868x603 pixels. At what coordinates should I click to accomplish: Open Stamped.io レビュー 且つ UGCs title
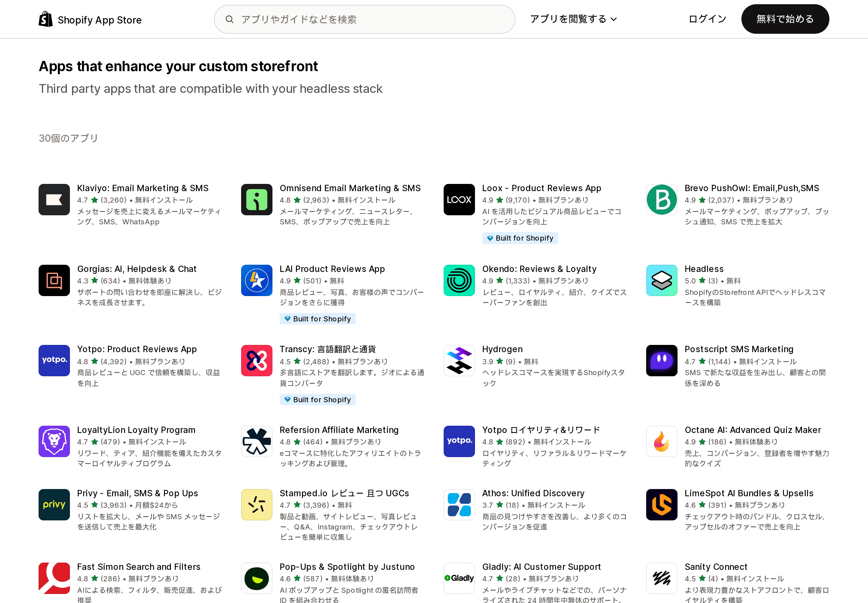344,494
